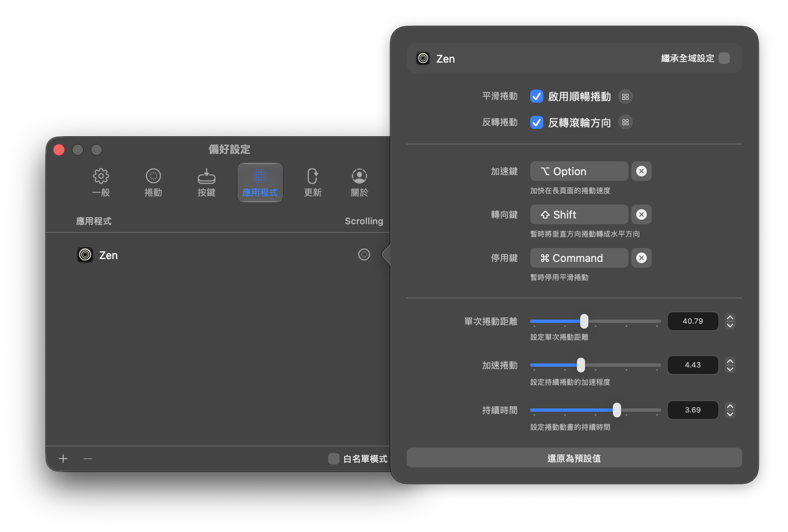
Task: Click the plus icon to add application
Action: pos(63,458)
